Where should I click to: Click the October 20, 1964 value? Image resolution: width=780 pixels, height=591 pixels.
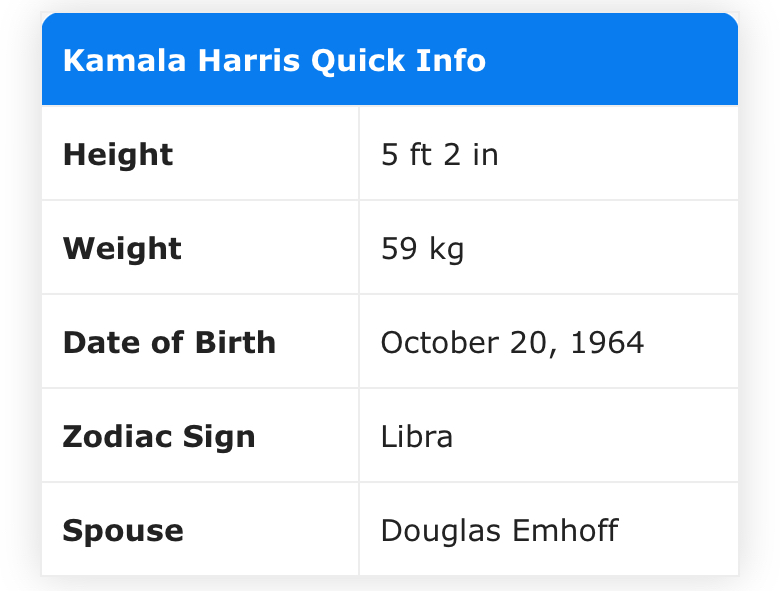tap(512, 343)
